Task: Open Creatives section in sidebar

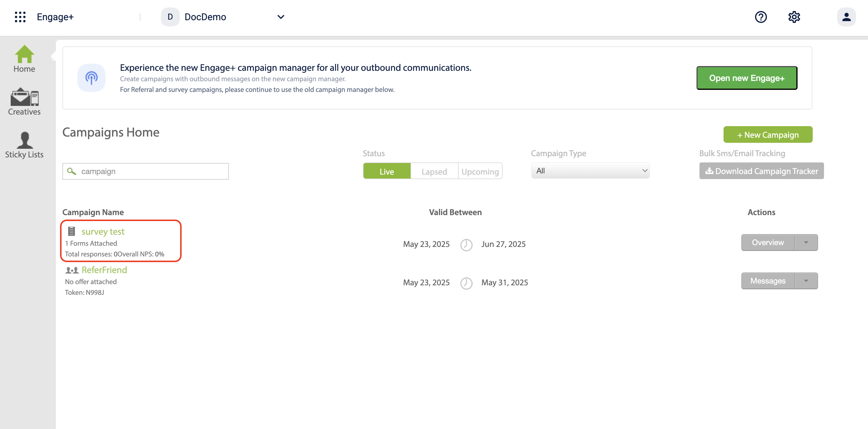Action: pos(24,102)
